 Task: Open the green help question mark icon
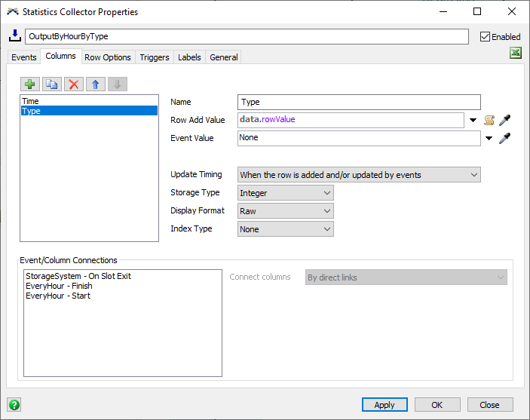(x=14, y=404)
